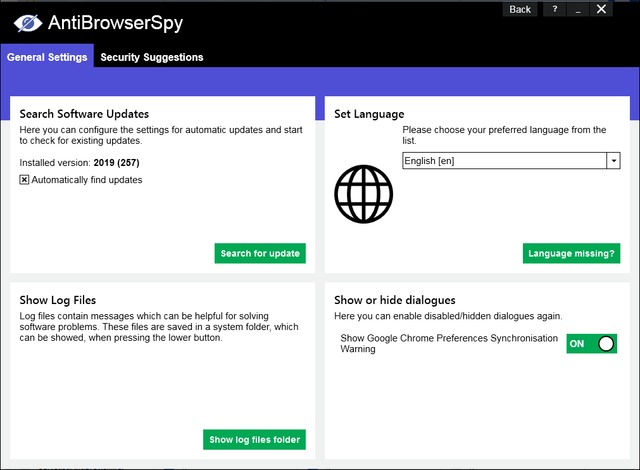
Task: Go back using the Back button
Action: 520,9
